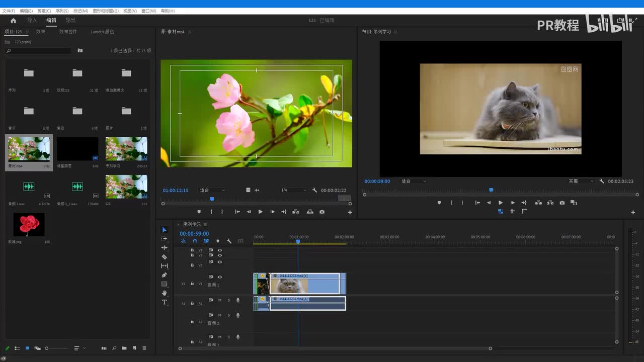Click the trash icon in Project panel
Screen dimensions: 644x362
click(144, 348)
